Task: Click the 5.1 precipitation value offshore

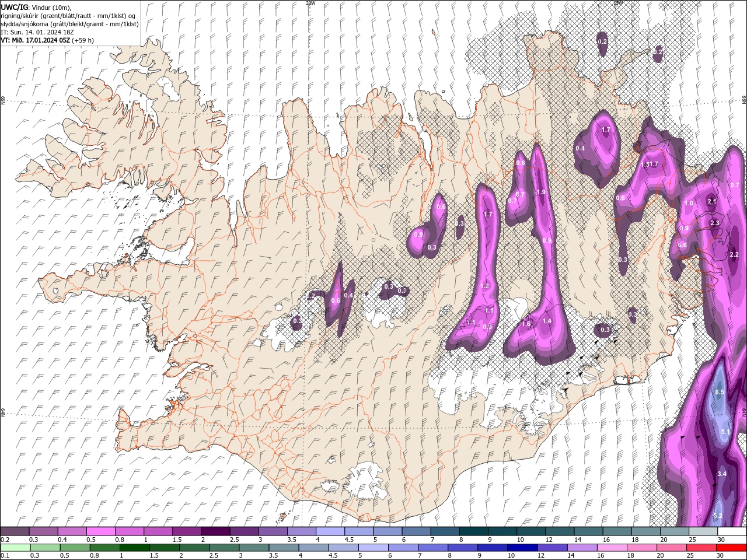Action: 725,432
